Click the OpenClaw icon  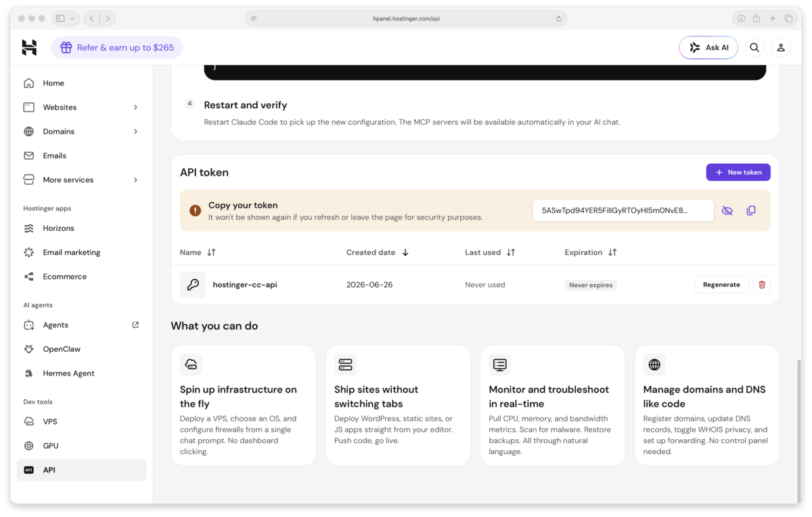(28, 349)
